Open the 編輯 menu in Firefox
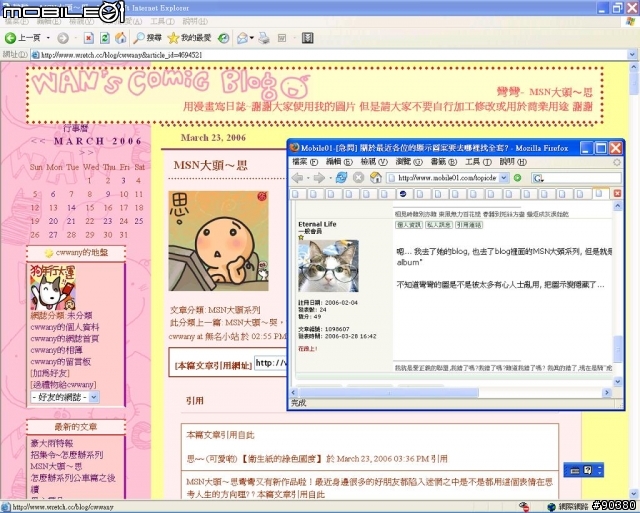 (339, 162)
